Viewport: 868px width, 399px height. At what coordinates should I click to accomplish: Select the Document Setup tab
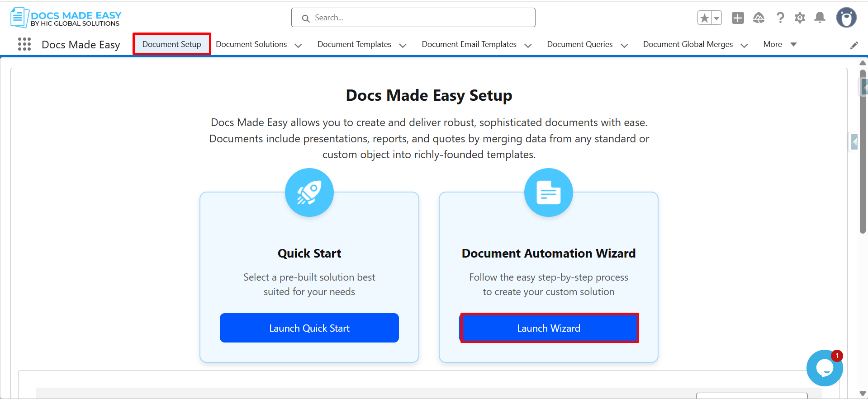(x=171, y=44)
